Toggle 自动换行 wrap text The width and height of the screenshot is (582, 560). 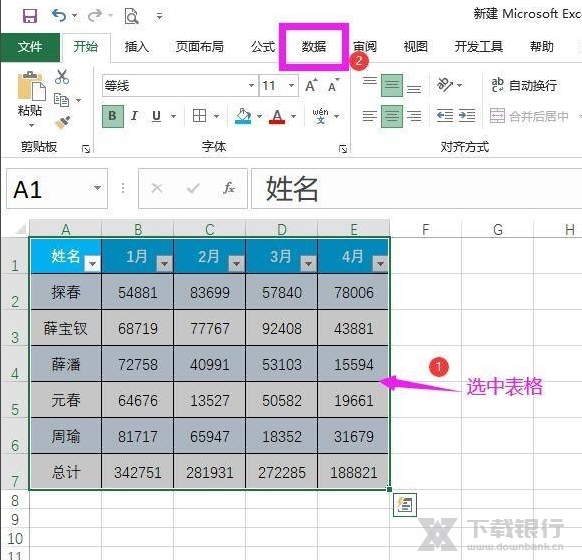click(x=524, y=85)
